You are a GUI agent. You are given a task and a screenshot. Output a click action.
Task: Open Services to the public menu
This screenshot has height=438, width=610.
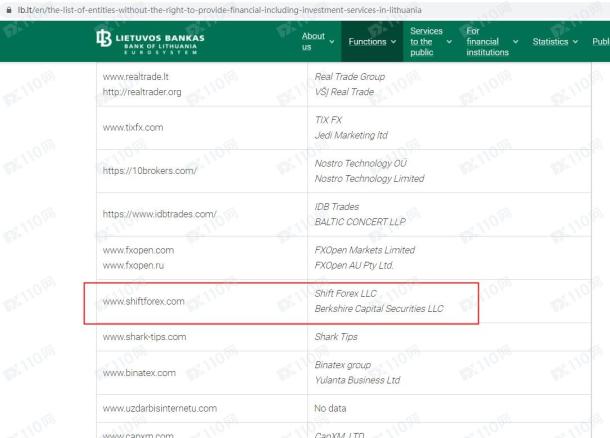[426, 41]
